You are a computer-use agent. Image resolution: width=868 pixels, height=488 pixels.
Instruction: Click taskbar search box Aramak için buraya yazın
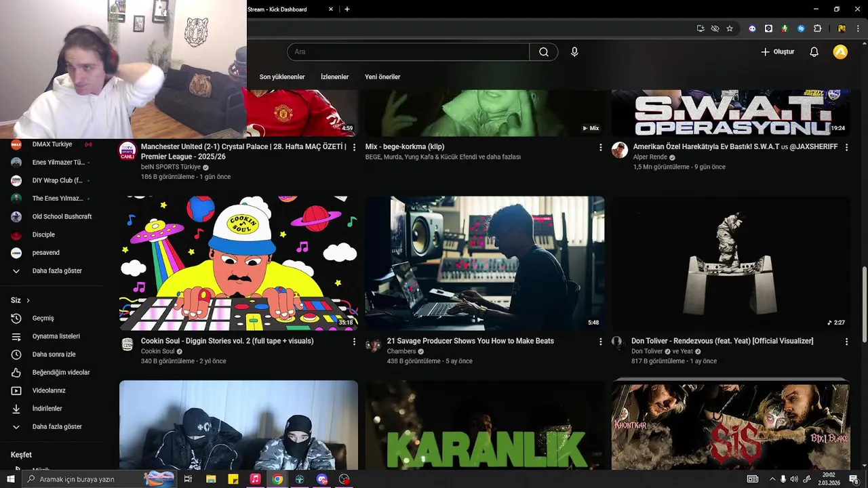pos(98,479)
